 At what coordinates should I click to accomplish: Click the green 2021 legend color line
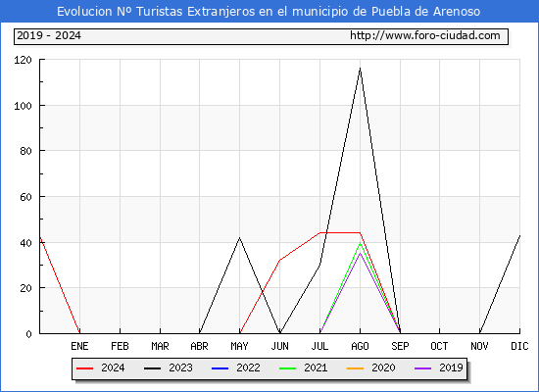287,368
